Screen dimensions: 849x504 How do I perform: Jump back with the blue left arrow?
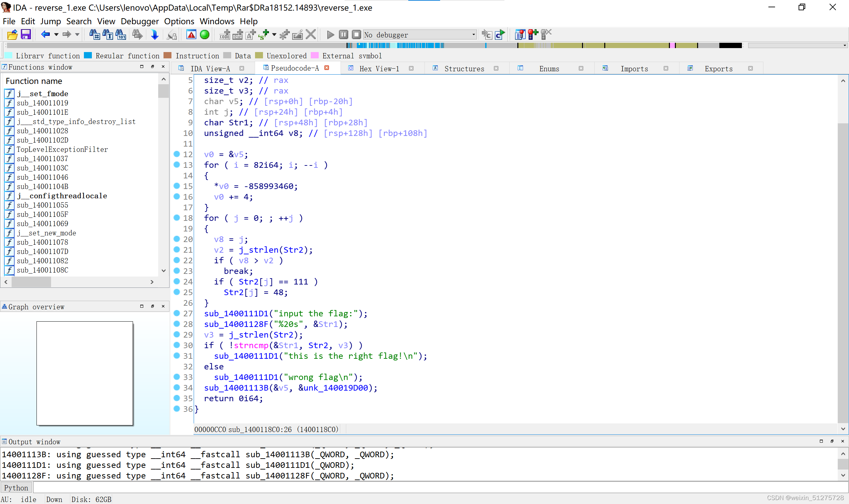coord(45,34)
